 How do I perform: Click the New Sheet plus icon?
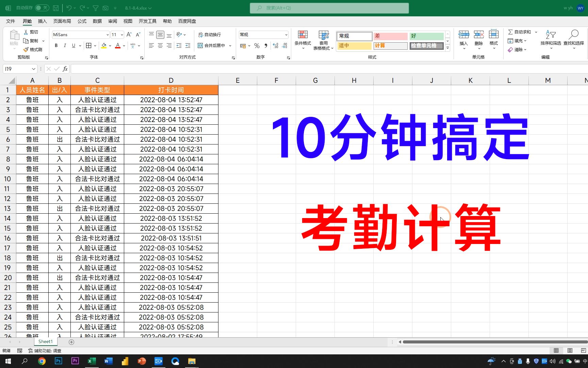(x=71, y=342)
